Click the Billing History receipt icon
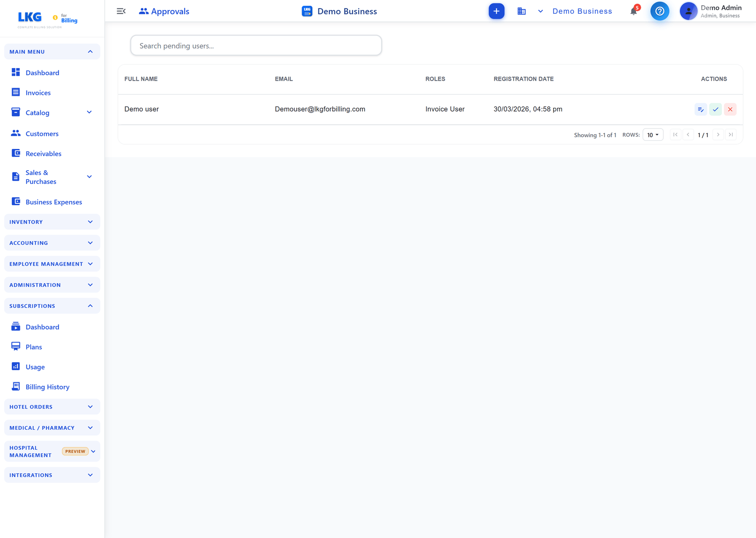Viewport: 756px width, 538px height. click(16, 386)
